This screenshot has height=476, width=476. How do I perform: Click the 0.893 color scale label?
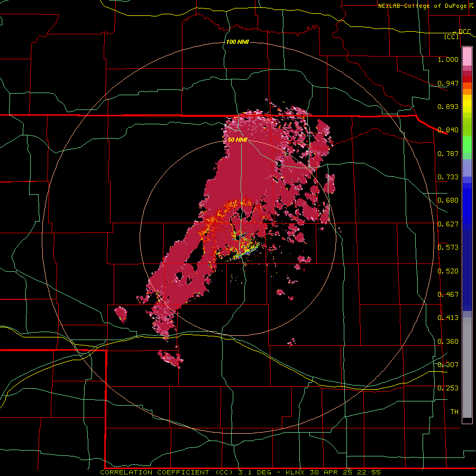coord(448,106)
